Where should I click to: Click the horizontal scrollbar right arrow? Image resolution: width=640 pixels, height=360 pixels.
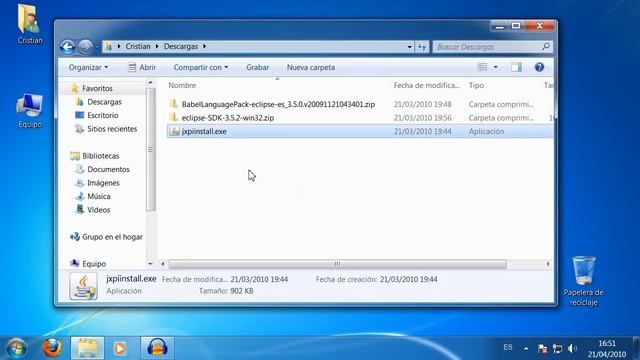pos(548,264)
